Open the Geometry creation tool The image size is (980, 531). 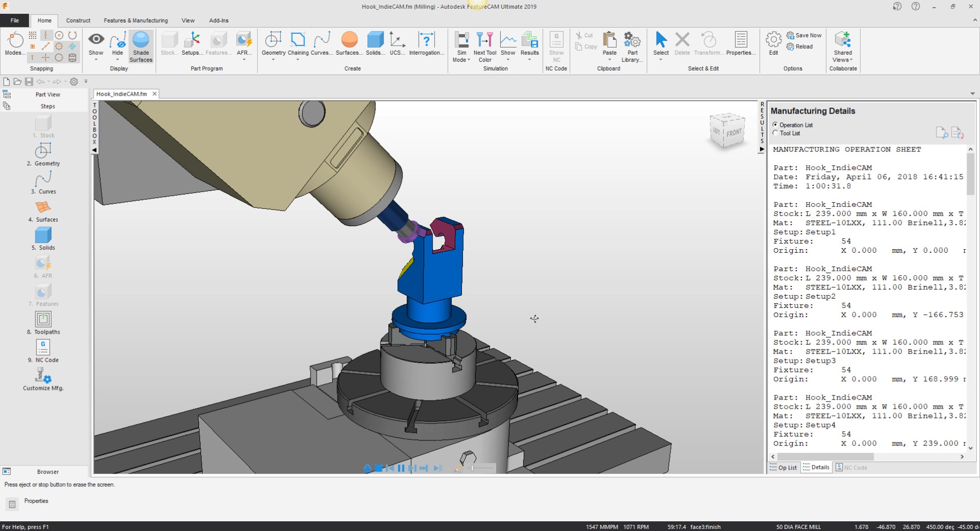point(273,43)
